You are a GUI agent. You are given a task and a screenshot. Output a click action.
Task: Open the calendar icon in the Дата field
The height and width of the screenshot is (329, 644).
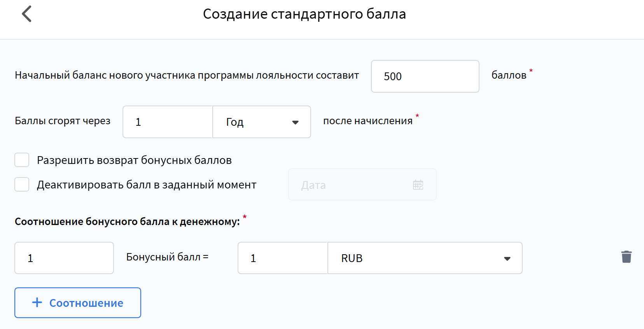(418, 185)
